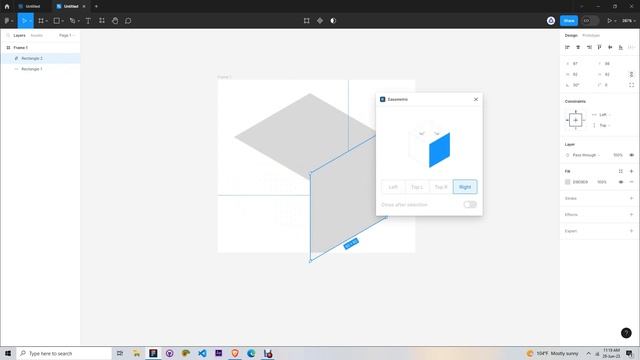Toggle fill visibility eye icon
The height and width of the screenshot is (360, 640).
coord(621,182)
